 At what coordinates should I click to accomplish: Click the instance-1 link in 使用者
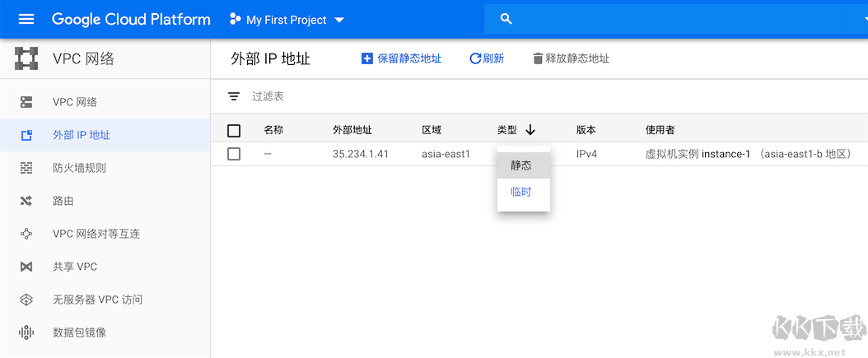pos(726,155)
